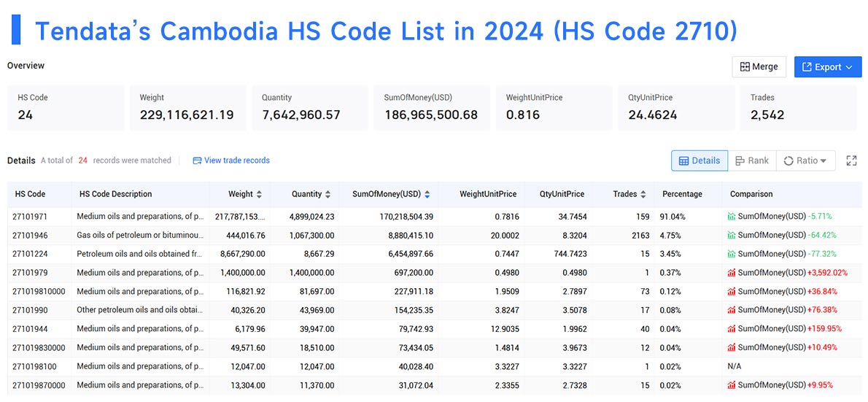Sort table by Trades column arrows

coord(643,194)
